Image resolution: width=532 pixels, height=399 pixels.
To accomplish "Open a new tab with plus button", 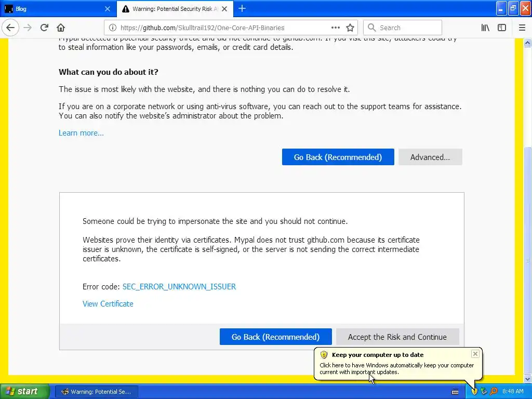I will pos(242,9).
